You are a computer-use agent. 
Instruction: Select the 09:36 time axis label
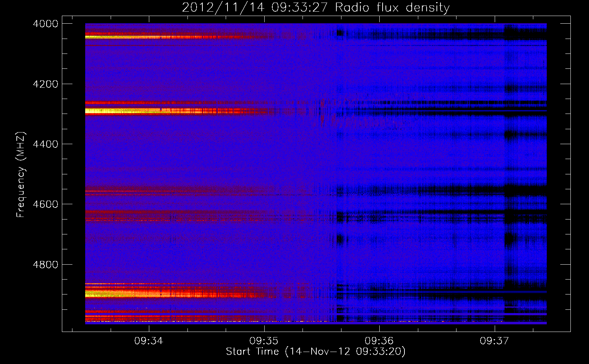click(x=379, y=341)
